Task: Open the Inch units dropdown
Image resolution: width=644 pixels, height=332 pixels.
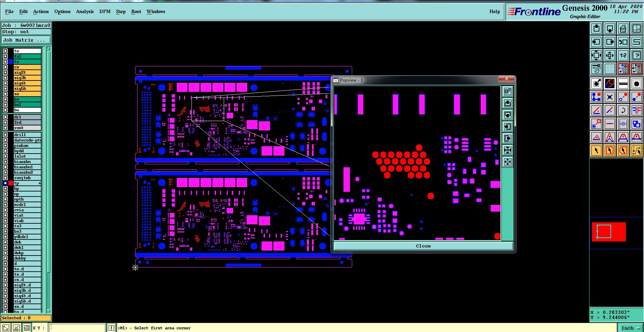Action: pos(630,328)
